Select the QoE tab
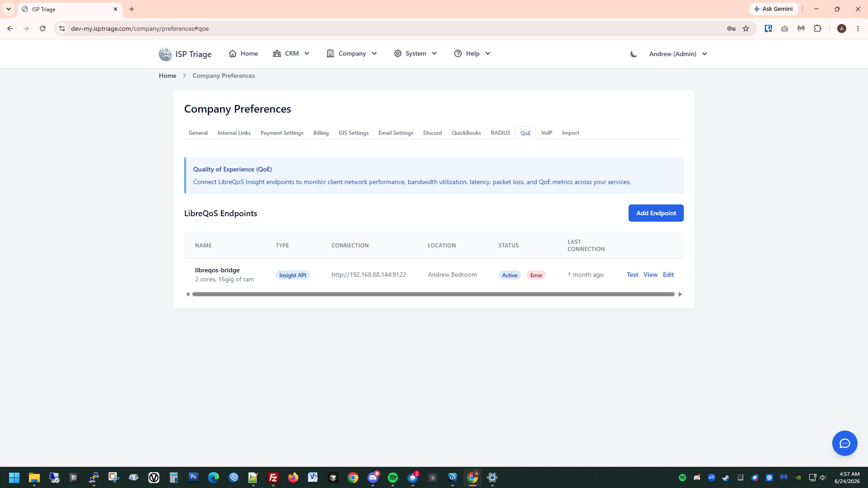Viewport: 868px width, 488px height. click(x=525, y=133)
